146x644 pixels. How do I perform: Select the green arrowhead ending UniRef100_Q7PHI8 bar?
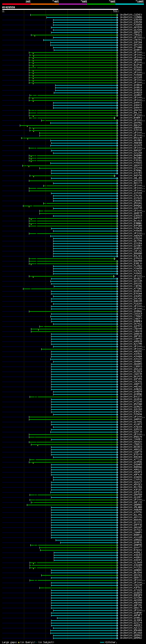click(x=115, y=259)
